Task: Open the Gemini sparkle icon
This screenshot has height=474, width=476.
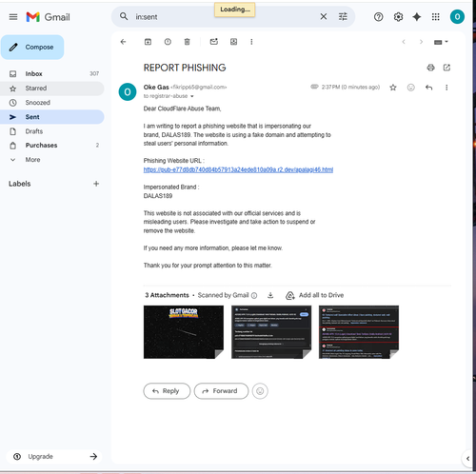Action: pyautogui.click(x=417, y=17)
